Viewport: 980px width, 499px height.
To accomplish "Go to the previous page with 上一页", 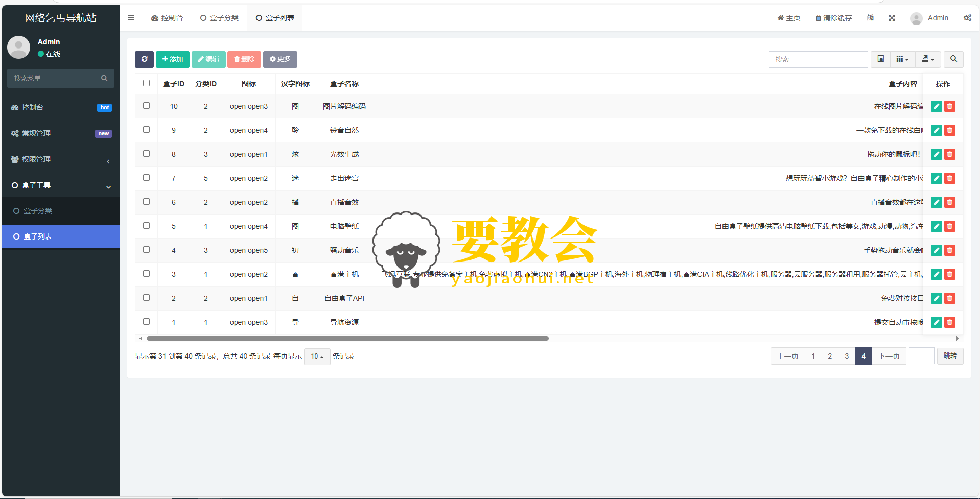I will point(787,356).
